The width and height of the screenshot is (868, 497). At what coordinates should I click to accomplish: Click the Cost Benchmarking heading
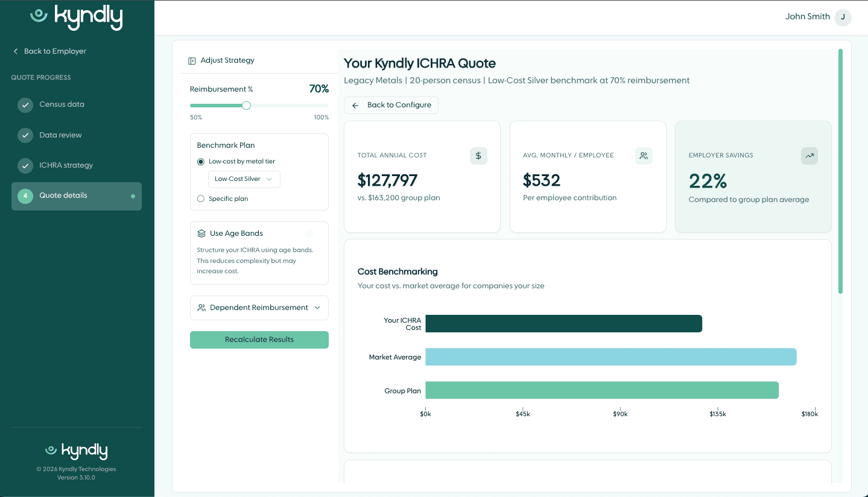pos(398,272)
